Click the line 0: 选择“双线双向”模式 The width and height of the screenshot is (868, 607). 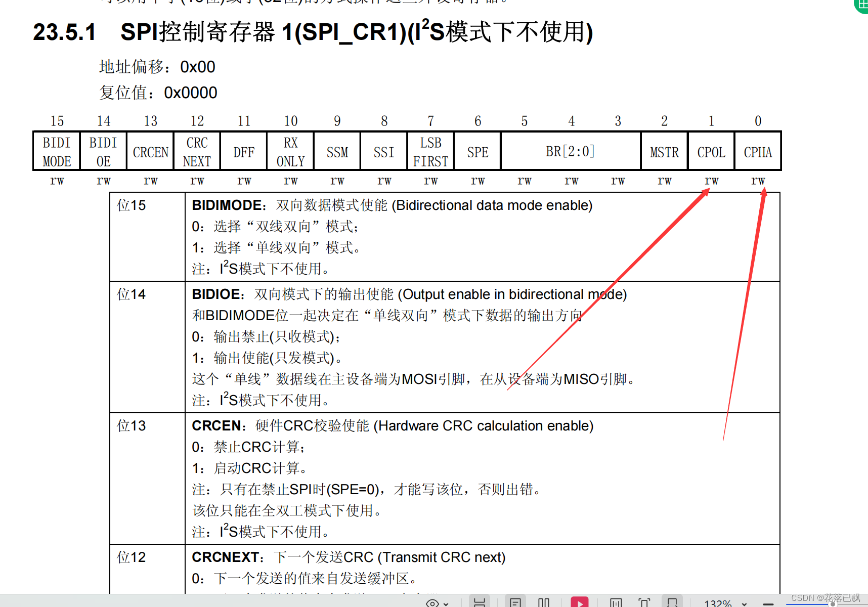(x=275, y=226)
